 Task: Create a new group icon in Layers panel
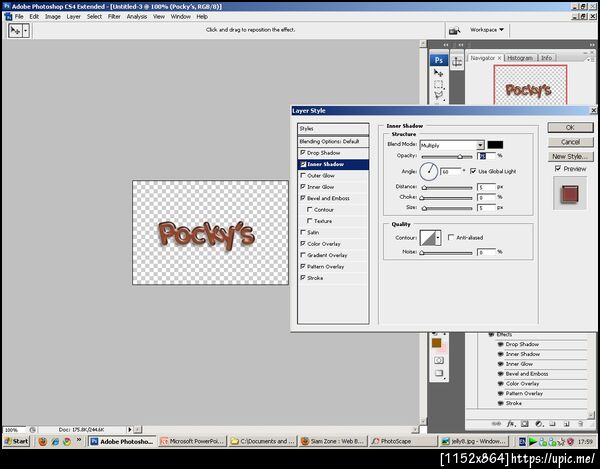[x=552, y=423]
